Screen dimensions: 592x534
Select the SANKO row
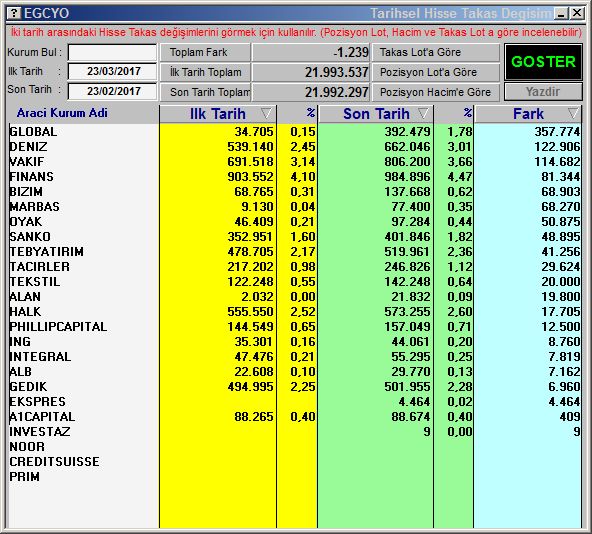pos(294,236)
